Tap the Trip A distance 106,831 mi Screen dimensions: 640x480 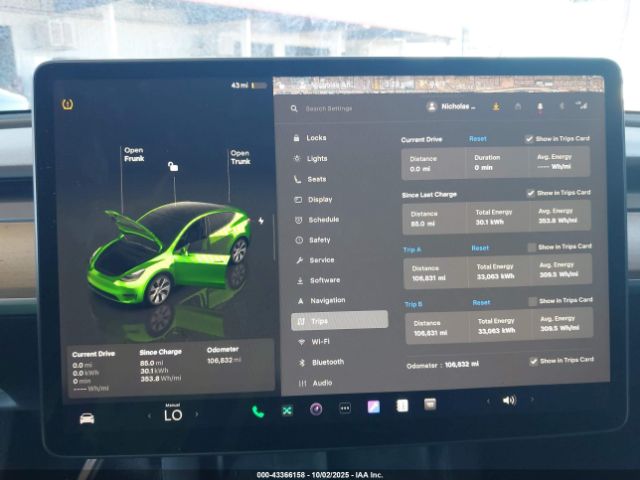click(x=429, y=278)
